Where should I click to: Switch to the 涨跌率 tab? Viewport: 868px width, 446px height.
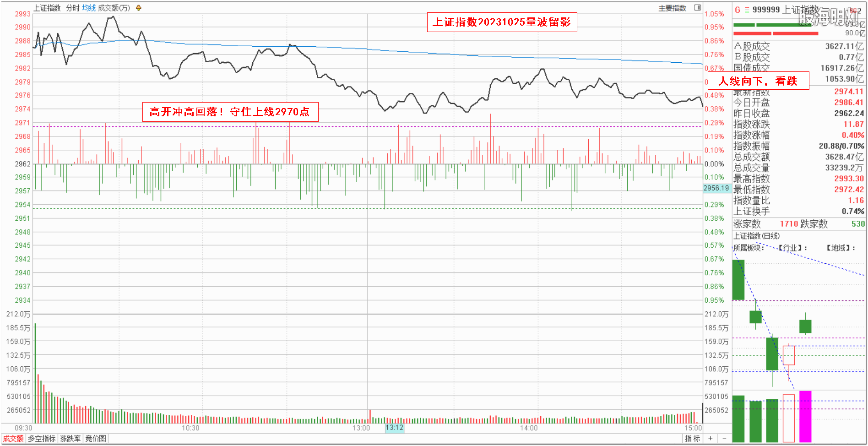pos(71,438)
